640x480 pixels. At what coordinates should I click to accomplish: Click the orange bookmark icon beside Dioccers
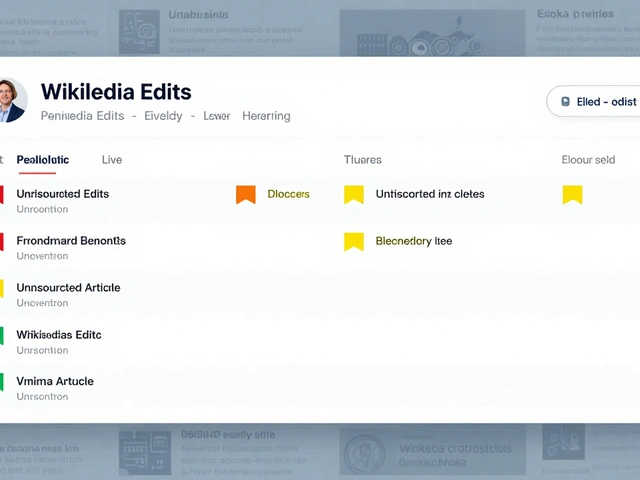tap(246, 194)
